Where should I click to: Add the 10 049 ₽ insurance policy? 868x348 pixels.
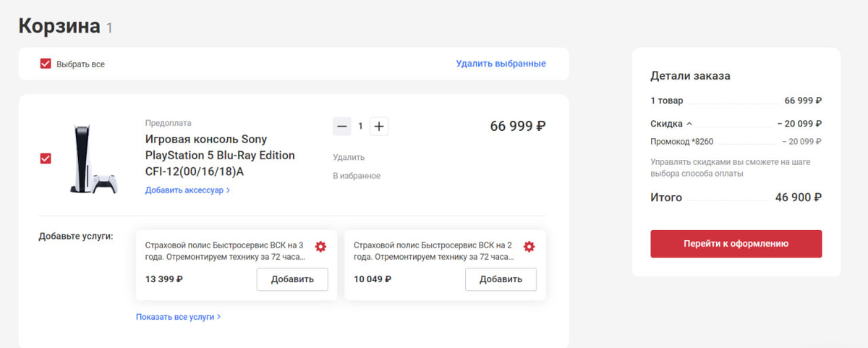coord(501,279)
